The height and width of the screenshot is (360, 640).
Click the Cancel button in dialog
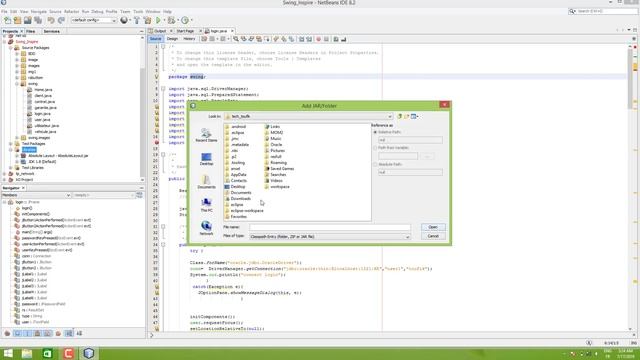433,236
